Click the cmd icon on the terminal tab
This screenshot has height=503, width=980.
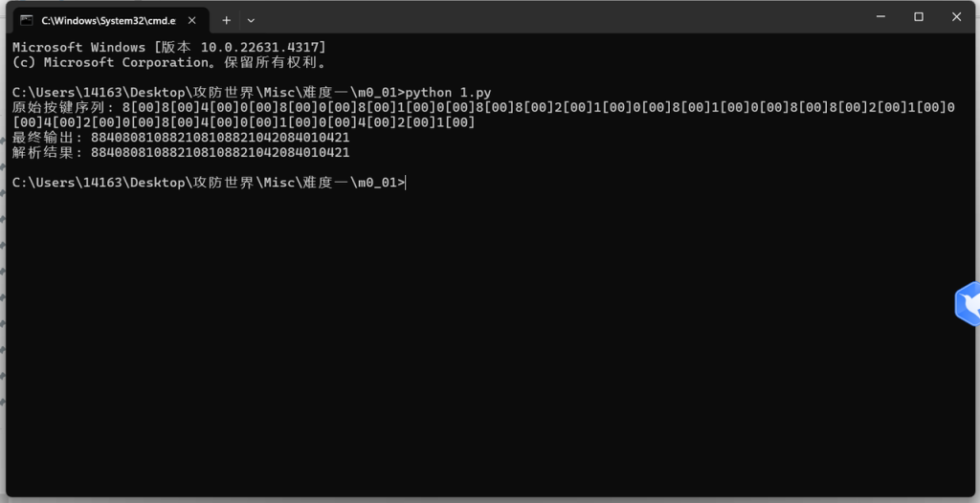[x=26, y=19]
